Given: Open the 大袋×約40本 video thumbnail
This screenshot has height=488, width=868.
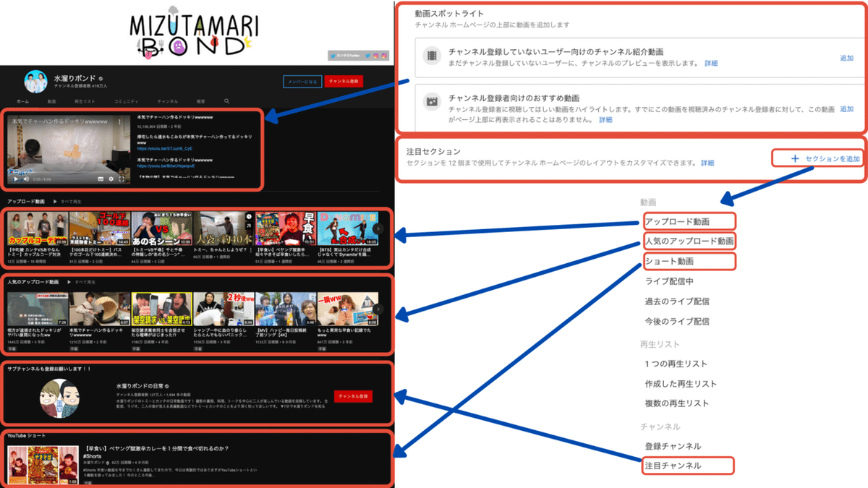Looking at the screenshot, I should (224, 229).
